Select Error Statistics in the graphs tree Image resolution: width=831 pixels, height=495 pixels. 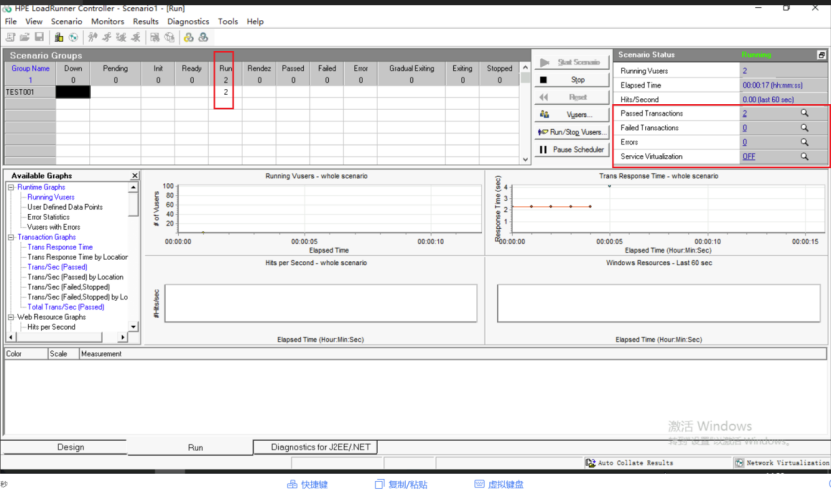tap(48, 217)
